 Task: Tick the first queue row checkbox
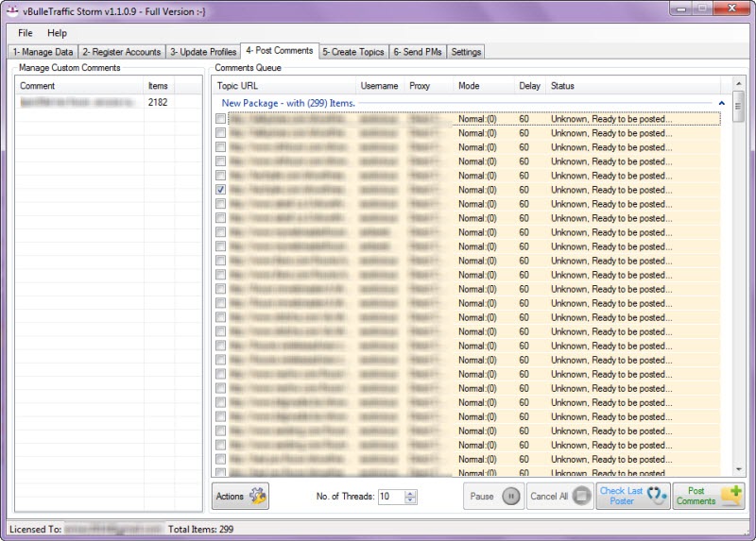(220, 119)
